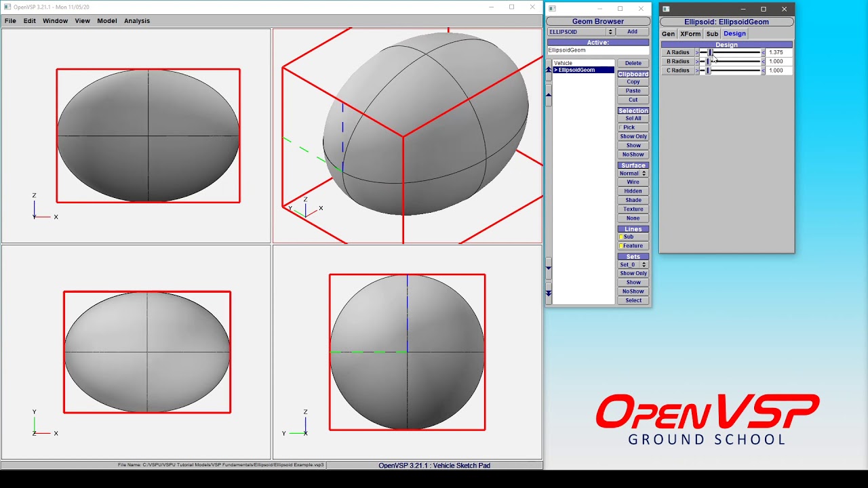Click A Radius left '>' arrow

tap(696, 52)
